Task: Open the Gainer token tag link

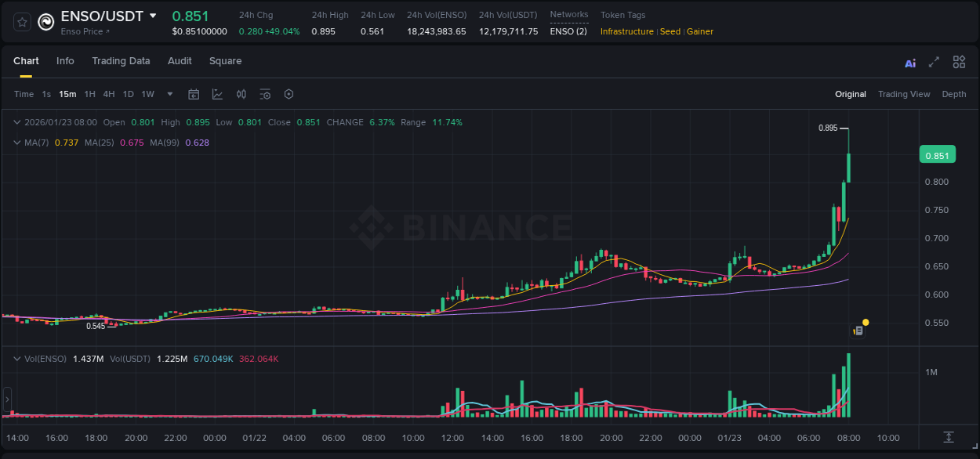Action: (699, 31)
